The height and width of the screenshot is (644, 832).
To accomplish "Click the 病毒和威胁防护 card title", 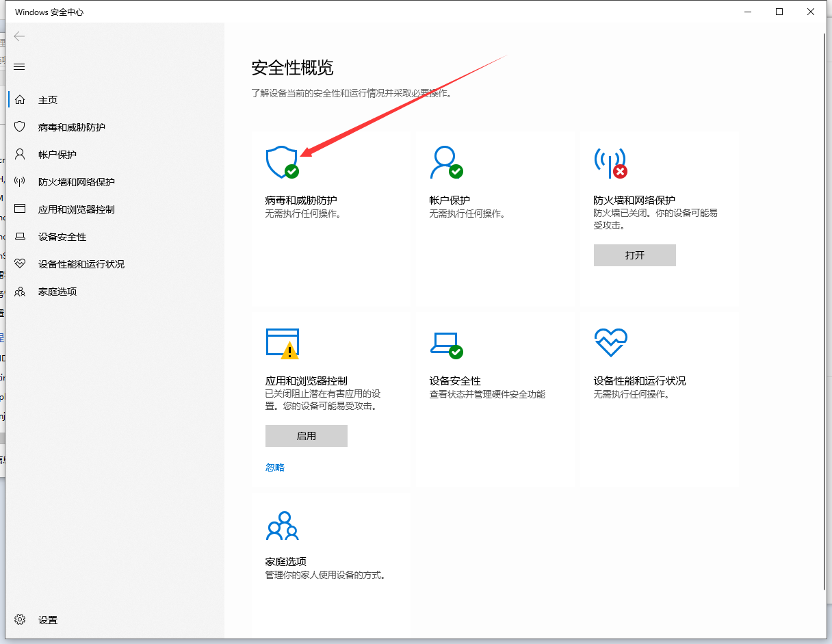I will click(x=301, y=201).
